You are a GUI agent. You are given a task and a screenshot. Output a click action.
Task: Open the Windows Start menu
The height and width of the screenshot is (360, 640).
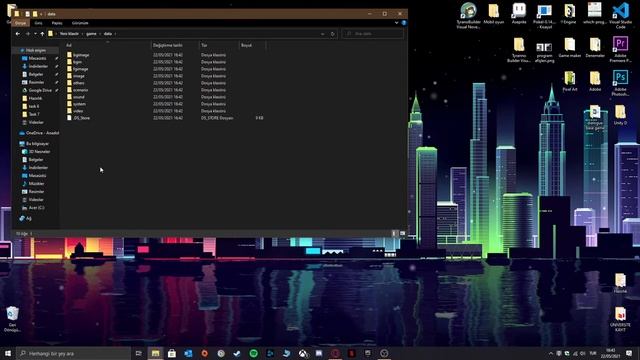8,353
